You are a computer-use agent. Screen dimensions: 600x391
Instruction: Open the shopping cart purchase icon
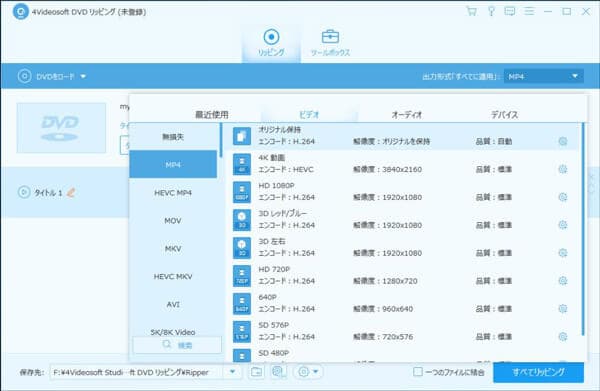point(471,11)
